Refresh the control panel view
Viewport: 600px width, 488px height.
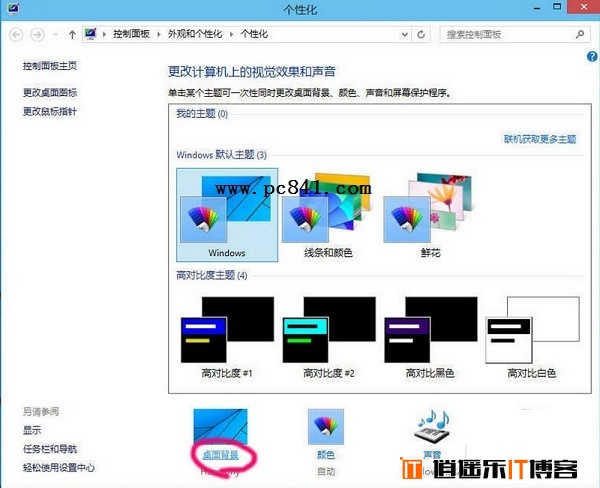coord(421,35)
